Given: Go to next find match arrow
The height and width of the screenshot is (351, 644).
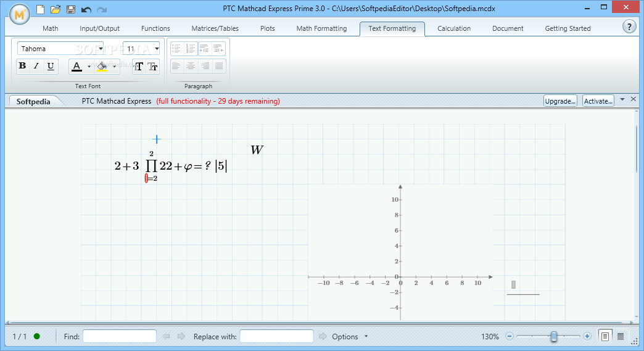Looking at the screenshot, I should click(181, 336).
